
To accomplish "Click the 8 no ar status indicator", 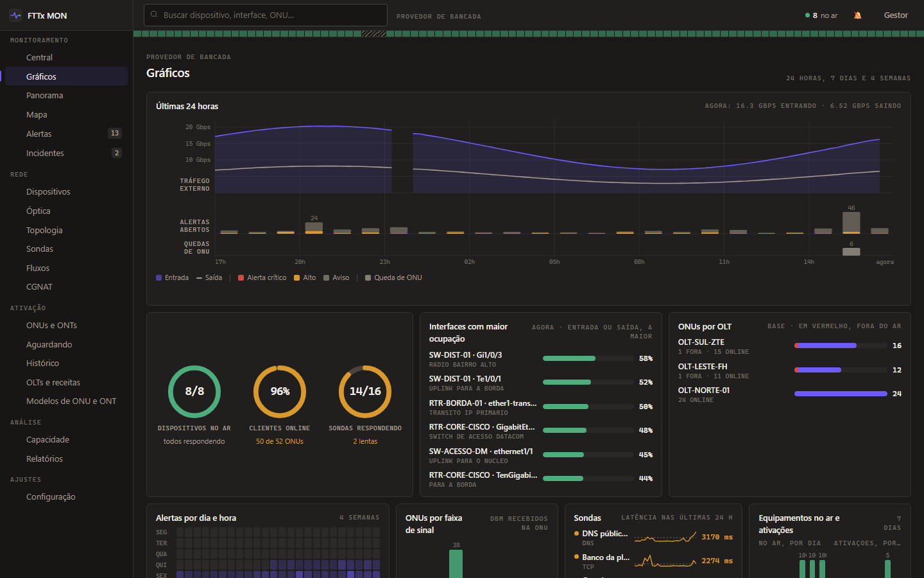I will point(821,15).
